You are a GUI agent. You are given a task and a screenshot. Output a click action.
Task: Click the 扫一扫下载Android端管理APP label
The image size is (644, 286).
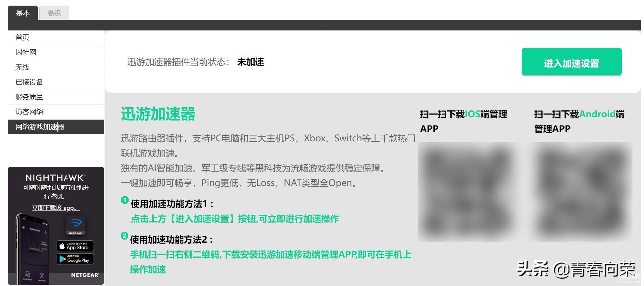pyautogui.click(x=579, y=121)
